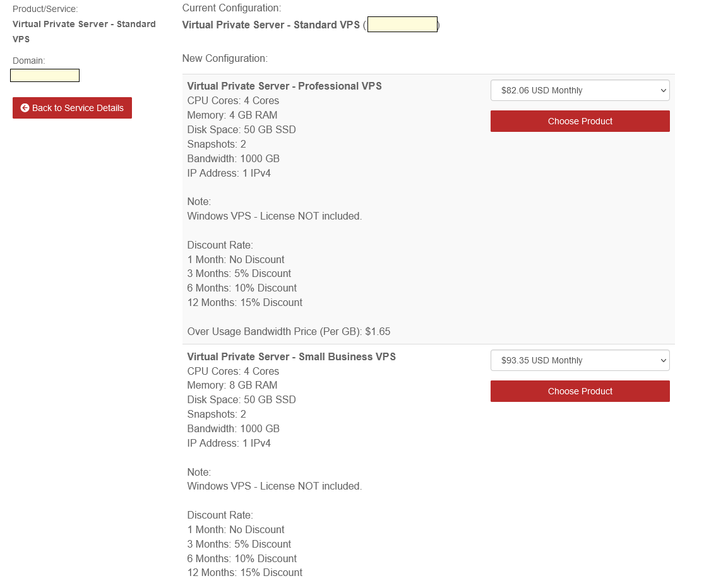Click Over Usage Bandwidth Price text
The height and width of the screenshot is (588, 716).
pyautogui.click(x=289, y=332)
